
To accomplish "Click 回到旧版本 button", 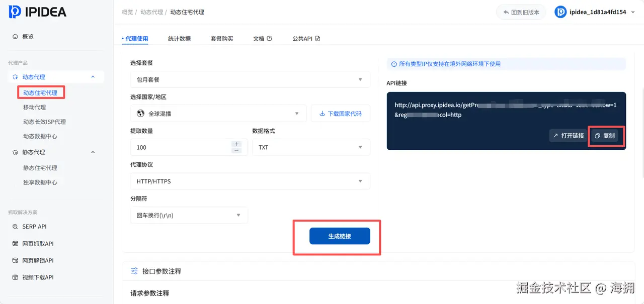I will point(521,12).
